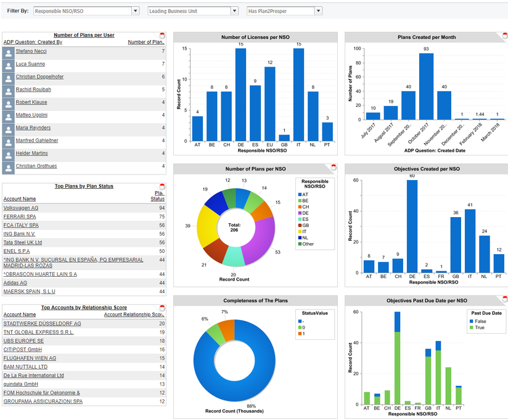Click red corner indicator on Top Plans by Plan Status

(x=162, y=186)
